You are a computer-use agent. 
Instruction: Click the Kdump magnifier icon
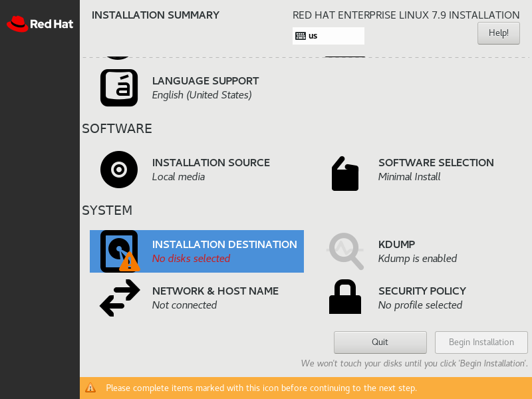point(345,251)
